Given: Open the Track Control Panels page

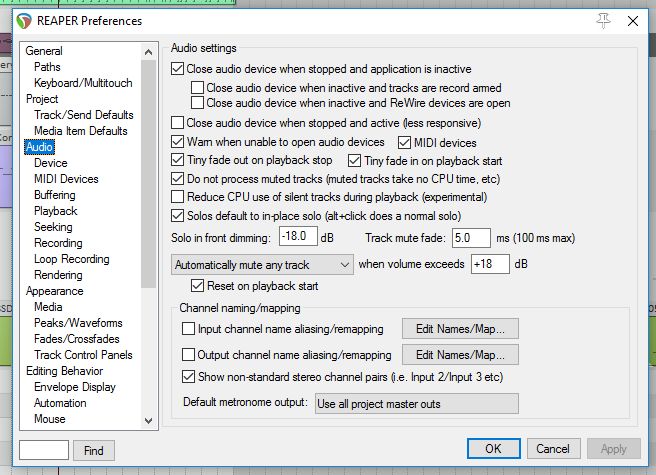Looking at the screenshot, I should [x=83, y=354].
